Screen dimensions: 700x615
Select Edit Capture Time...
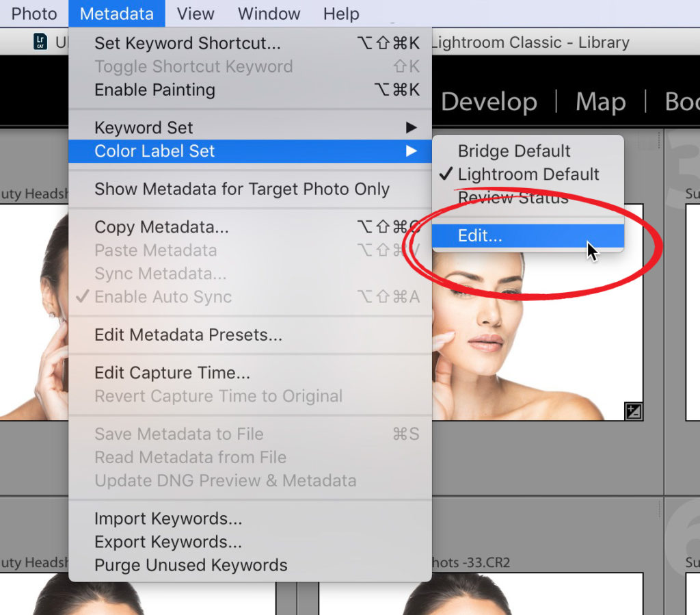(250, 372)
